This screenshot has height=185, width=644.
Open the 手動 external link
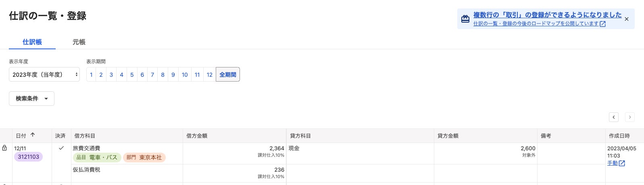616,163
